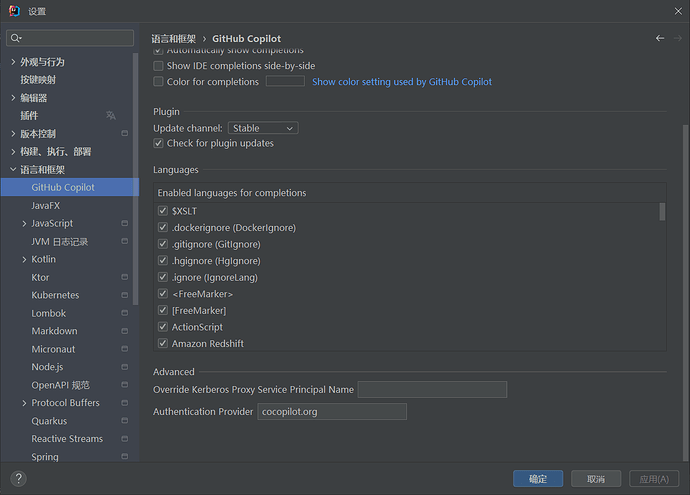Viewport: 690px width, 495px height.
Task: Click the 取消 button
Action: [596, 479]
